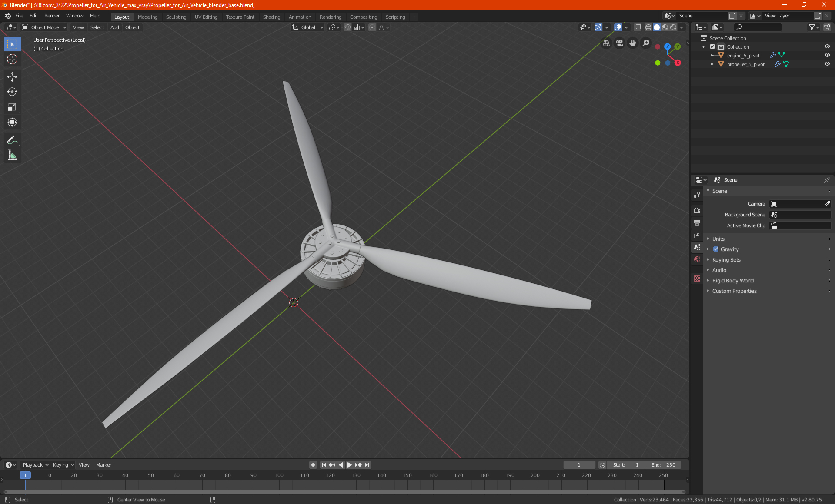Image resolution: width=835 pixels, height=504 pixels.
Task: Open the World properties tab
Action: point(697,259)
